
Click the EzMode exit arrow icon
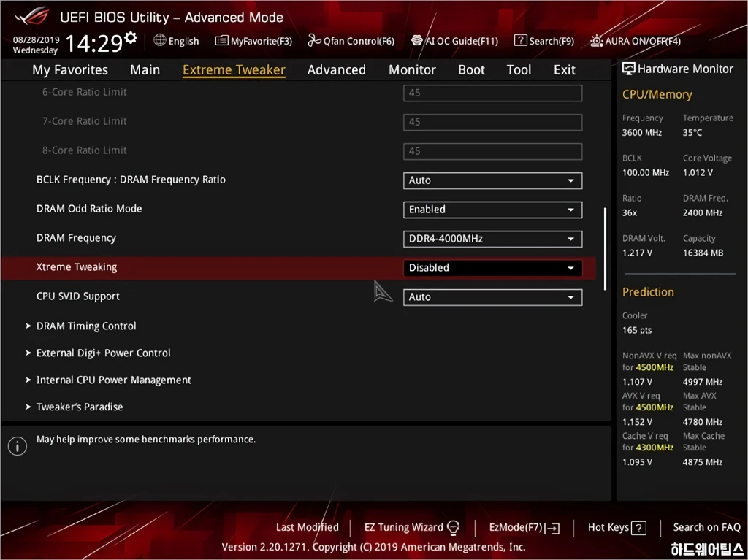(552, 528)
